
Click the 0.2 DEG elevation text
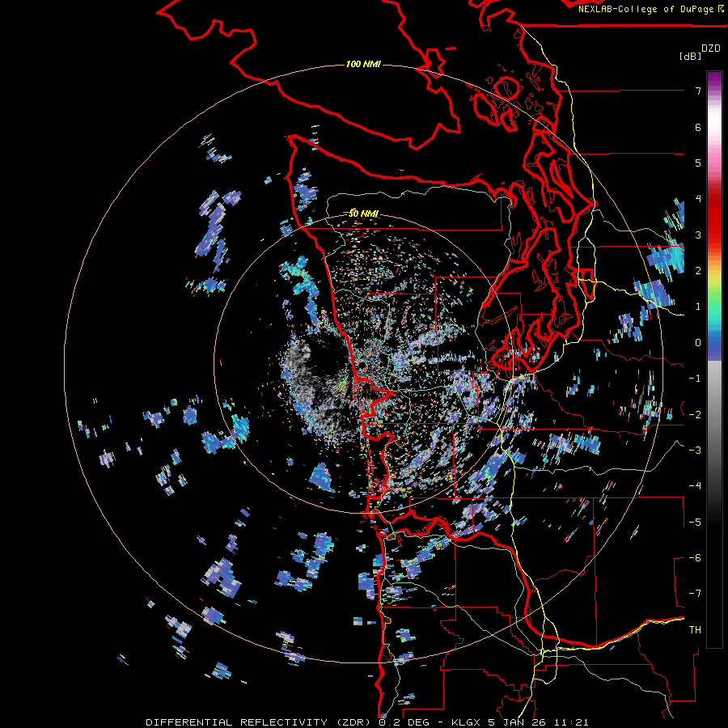[x=404, y=722]
